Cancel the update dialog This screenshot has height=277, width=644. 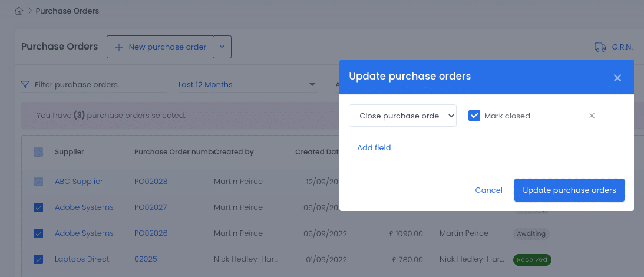(x=489, y=190)
